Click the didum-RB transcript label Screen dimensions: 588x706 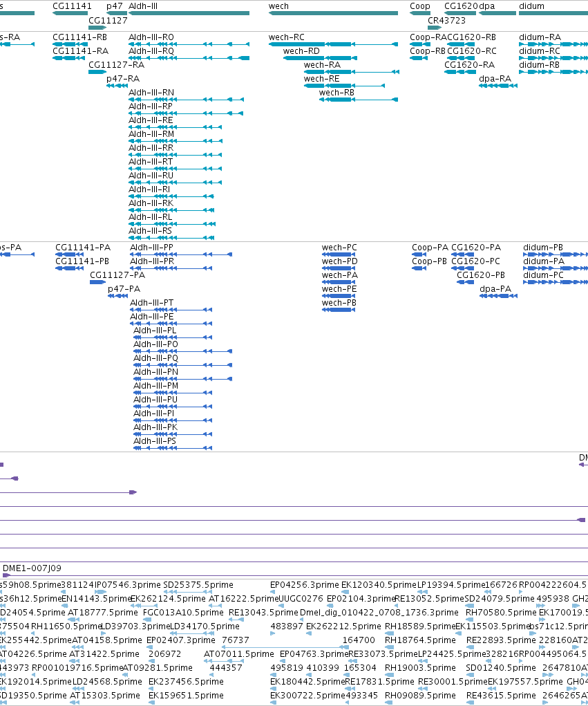(540, 65)
